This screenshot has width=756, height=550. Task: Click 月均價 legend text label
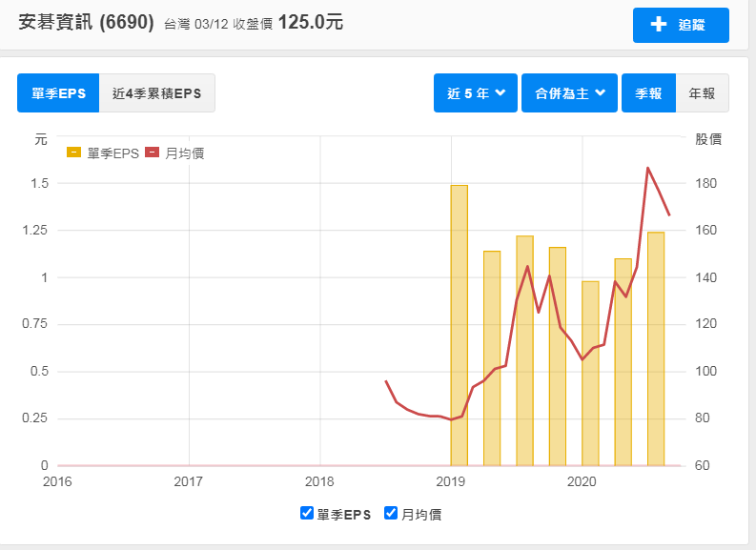coord(185,153)
